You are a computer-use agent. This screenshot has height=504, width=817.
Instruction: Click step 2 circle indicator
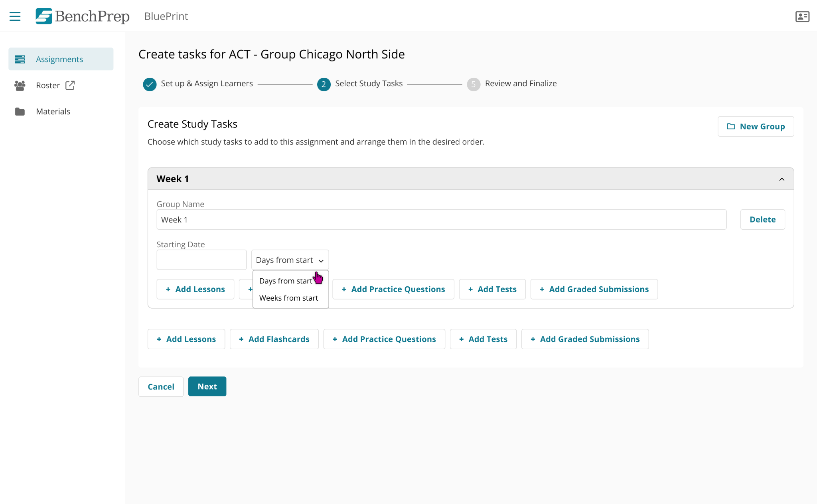[324, 84]
